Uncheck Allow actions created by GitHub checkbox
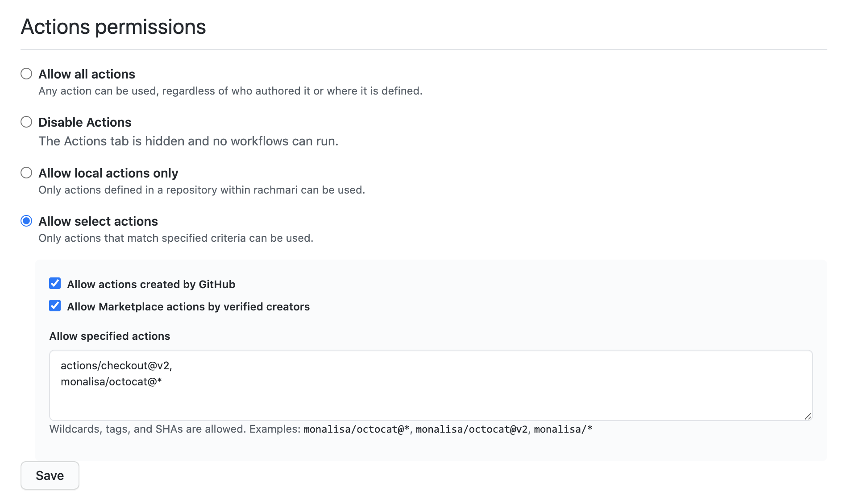 point(55,283)
